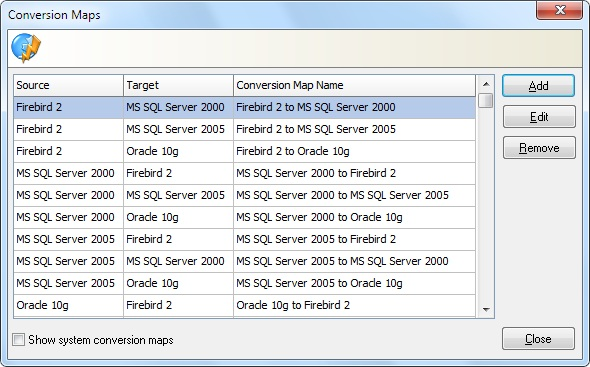Click the globe with lightning conversion icon

pyautogui.click(x=26, y=47)
